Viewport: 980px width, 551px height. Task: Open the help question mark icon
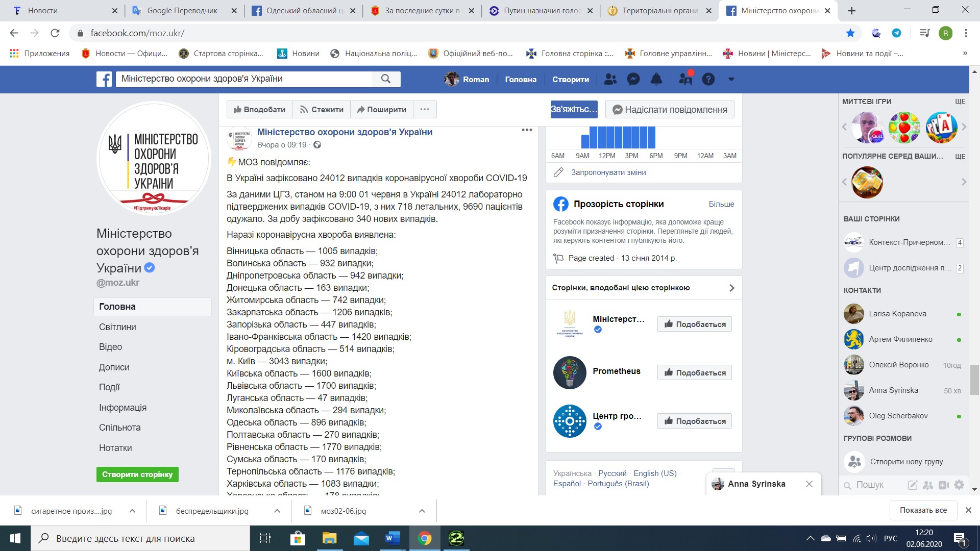708,79
